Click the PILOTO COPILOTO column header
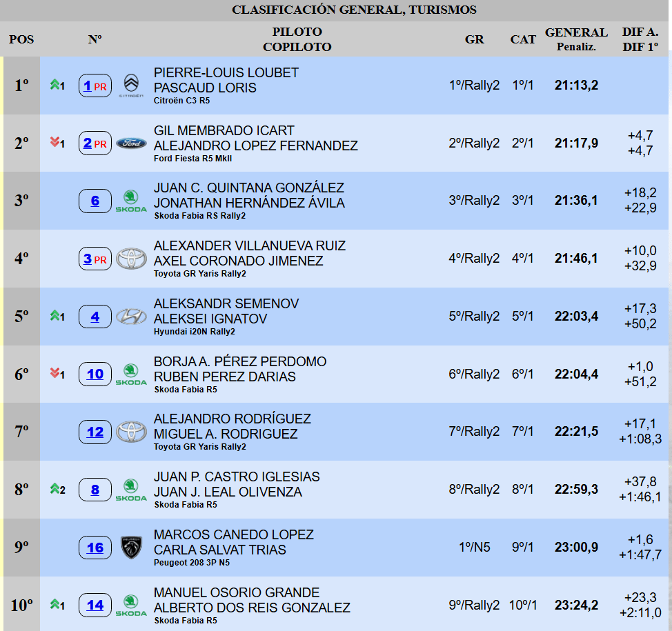 coord(297,39)
